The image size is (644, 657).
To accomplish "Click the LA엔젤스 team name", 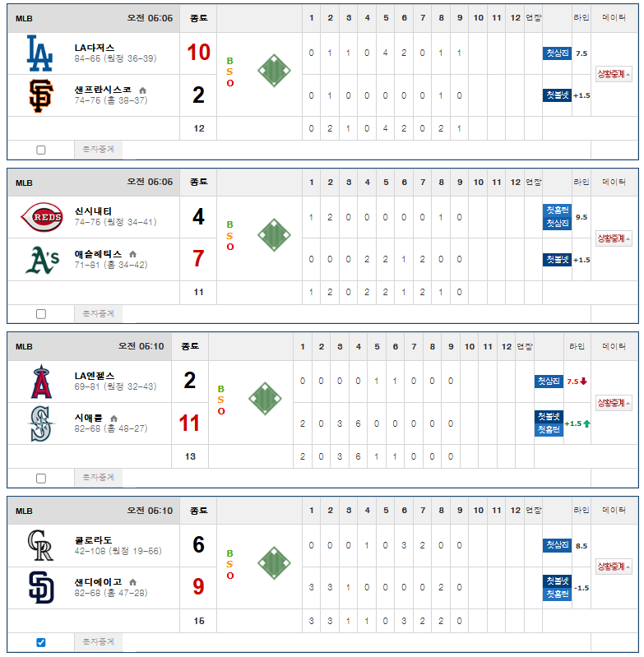I will (x=95, y=376).
